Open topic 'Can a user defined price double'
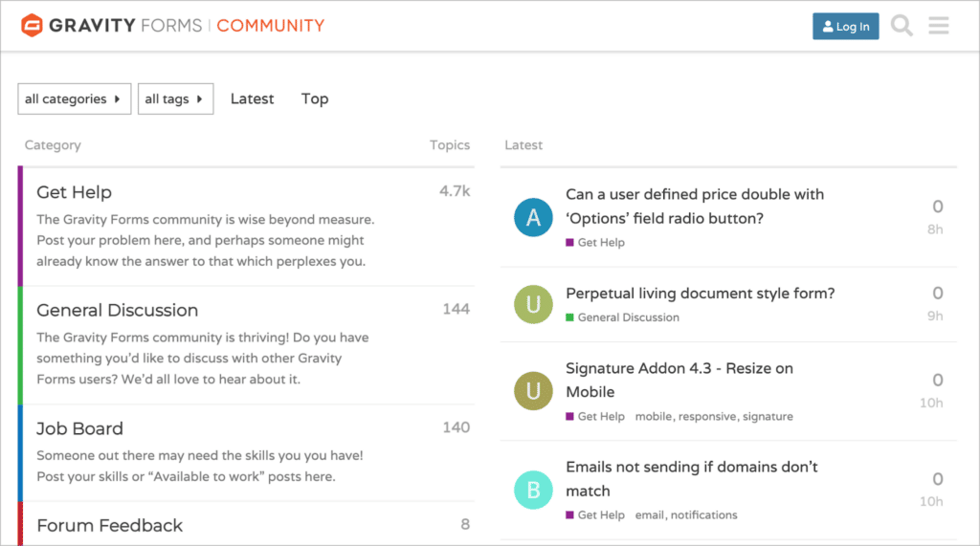 click(695, 207)
